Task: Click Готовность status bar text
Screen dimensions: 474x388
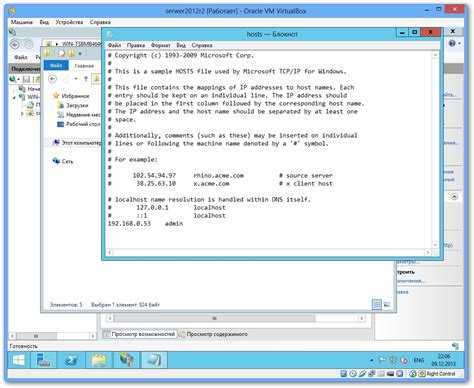Action: 23,346
